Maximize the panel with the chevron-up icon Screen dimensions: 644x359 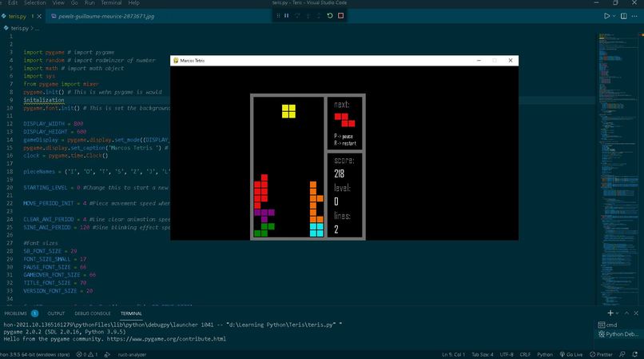[626, 313]
